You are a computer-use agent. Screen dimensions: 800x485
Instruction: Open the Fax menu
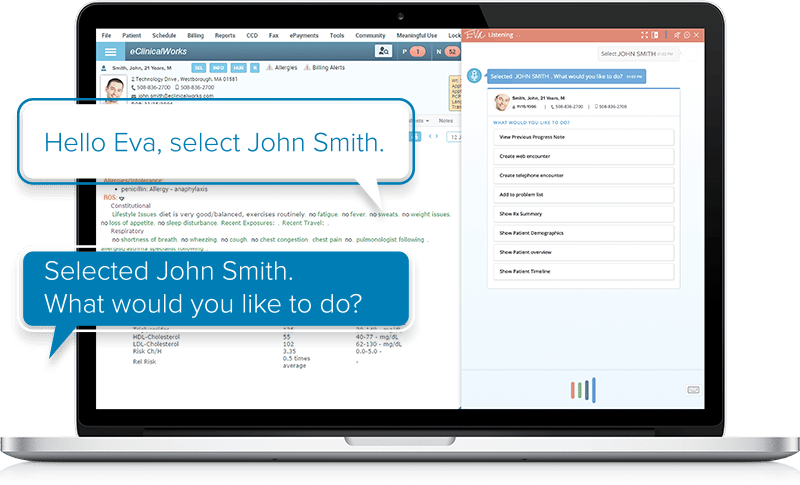click(273, 35)
